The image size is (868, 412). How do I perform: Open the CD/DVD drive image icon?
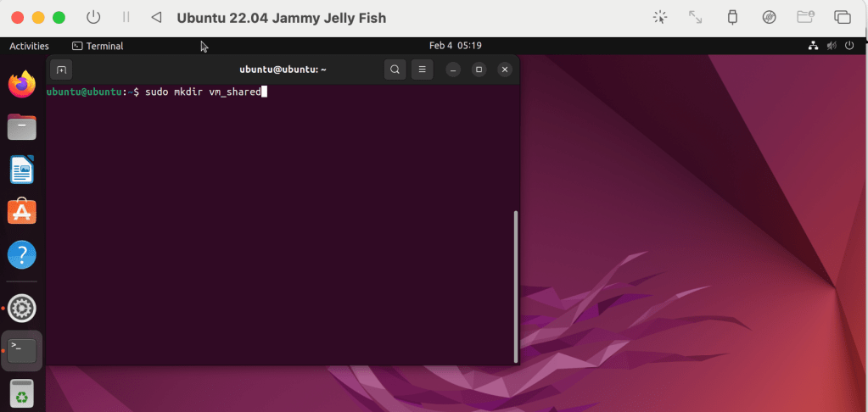[x=770, y=17]
